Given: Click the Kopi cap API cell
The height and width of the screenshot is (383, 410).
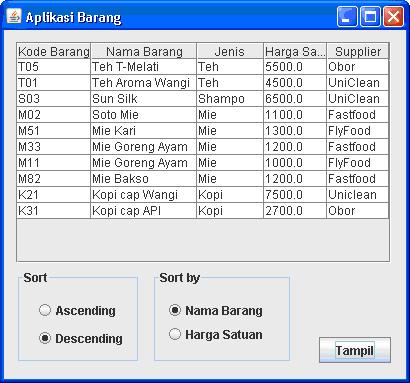Looking at the screenshot, I should click(x=144, y=211).
